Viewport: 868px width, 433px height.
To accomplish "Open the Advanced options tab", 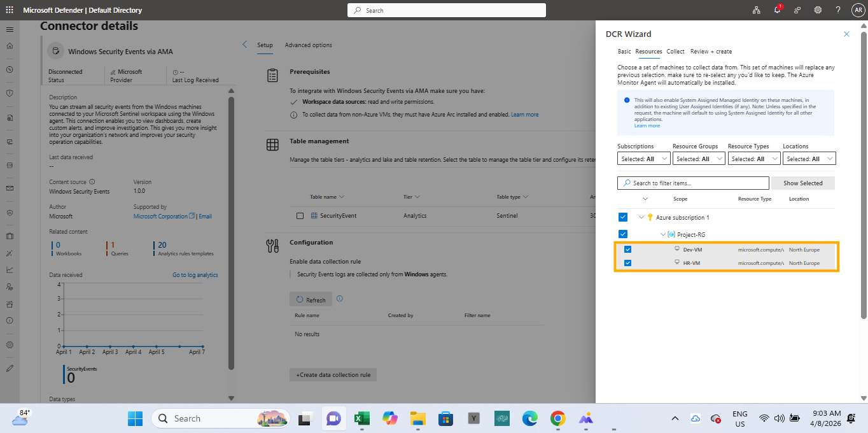I will click(308, 45).
